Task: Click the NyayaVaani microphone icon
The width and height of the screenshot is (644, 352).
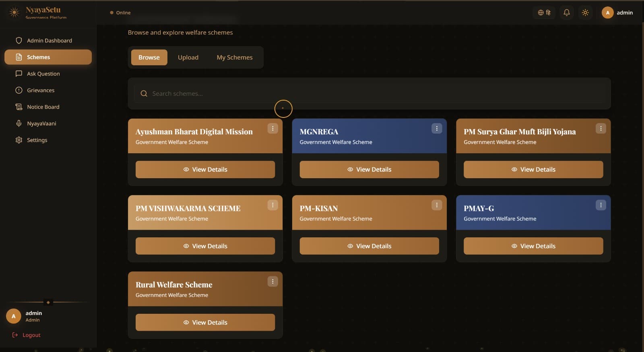Action: point(19,124)
